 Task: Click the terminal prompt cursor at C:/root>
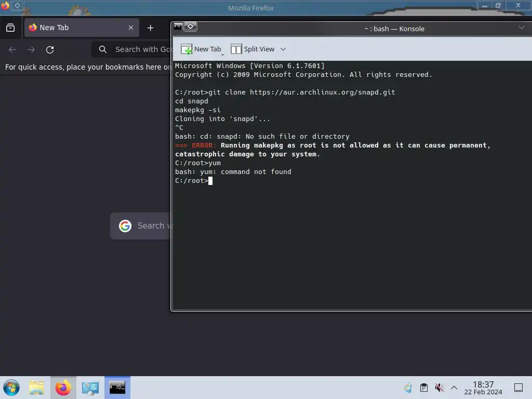[210, 181]
